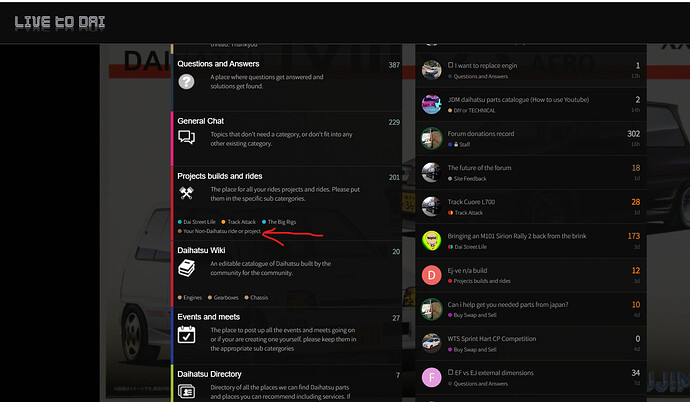Open topic 'The future of the forum'
The width and height of the screenshot is (690, 402).
(479, 168)
